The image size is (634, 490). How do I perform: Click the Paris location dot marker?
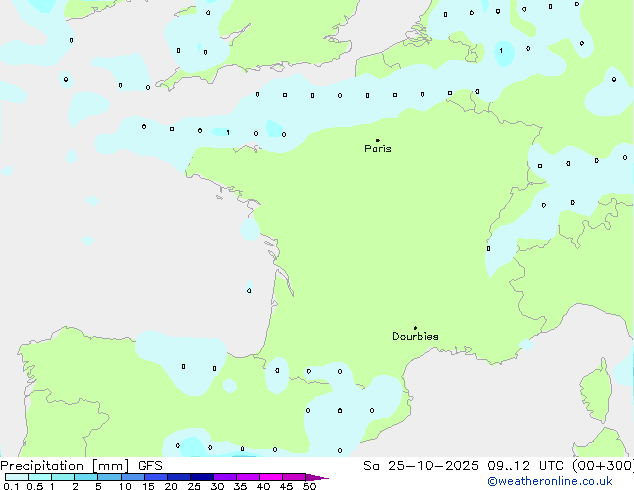pyautogui.click(x=378, y=140)
